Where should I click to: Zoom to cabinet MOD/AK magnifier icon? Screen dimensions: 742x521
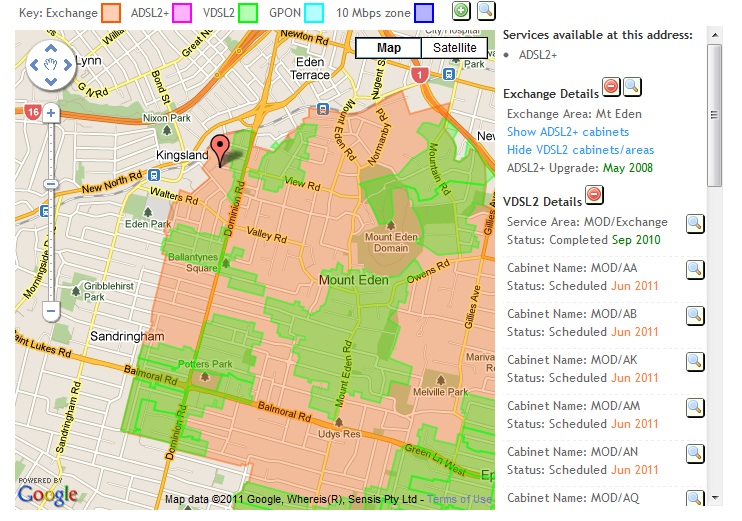click(695, 361)
